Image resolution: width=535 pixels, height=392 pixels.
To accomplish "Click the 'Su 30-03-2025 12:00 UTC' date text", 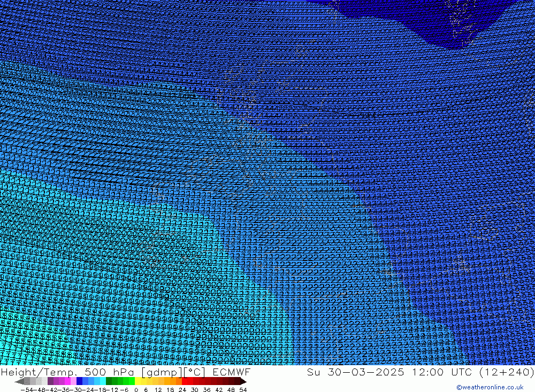I will tap(389, 372).
